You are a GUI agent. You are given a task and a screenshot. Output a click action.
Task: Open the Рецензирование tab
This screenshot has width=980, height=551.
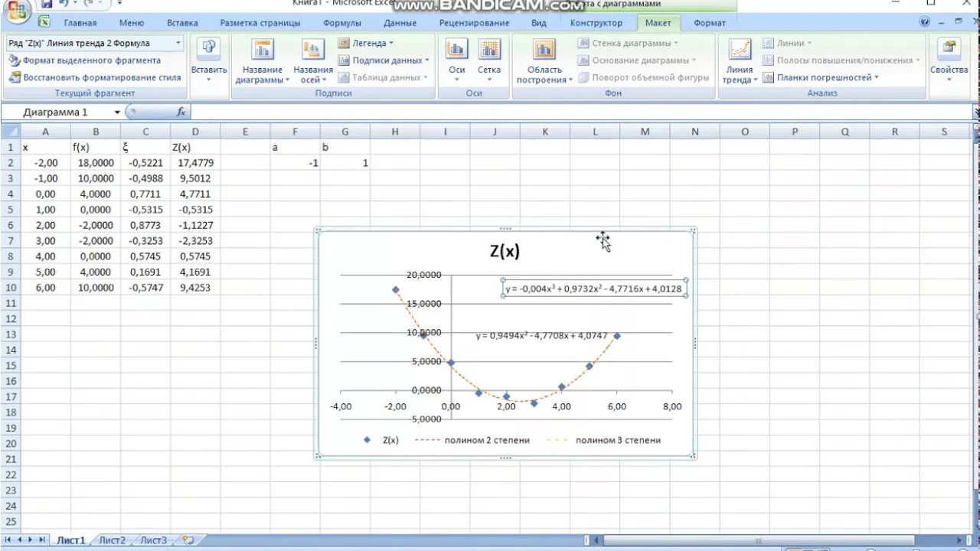pyautogui.click(x=474, y=23)
